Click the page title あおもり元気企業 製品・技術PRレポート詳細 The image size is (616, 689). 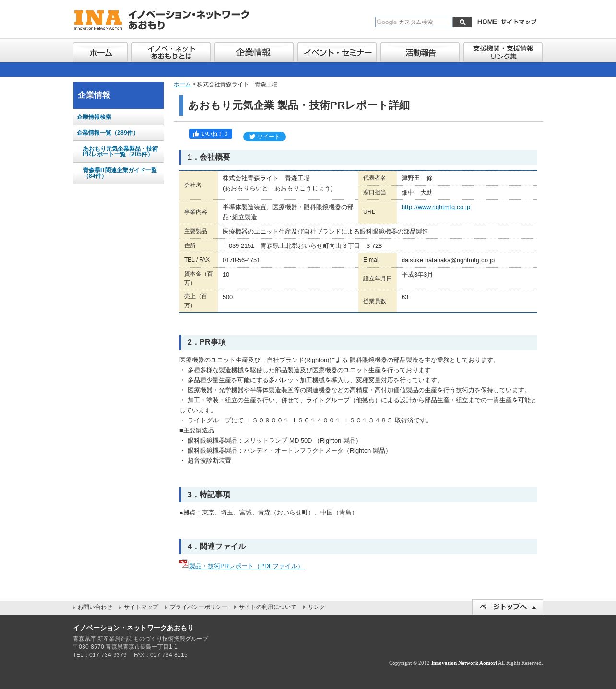point(299,105)
